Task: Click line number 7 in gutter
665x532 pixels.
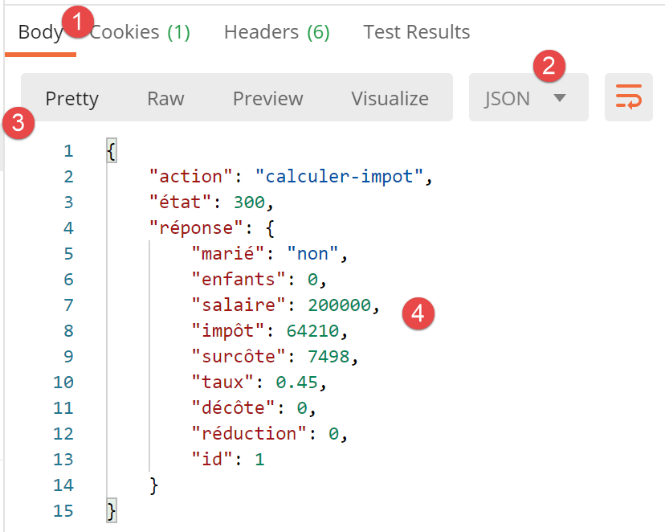Action: (x=68, y=305)
